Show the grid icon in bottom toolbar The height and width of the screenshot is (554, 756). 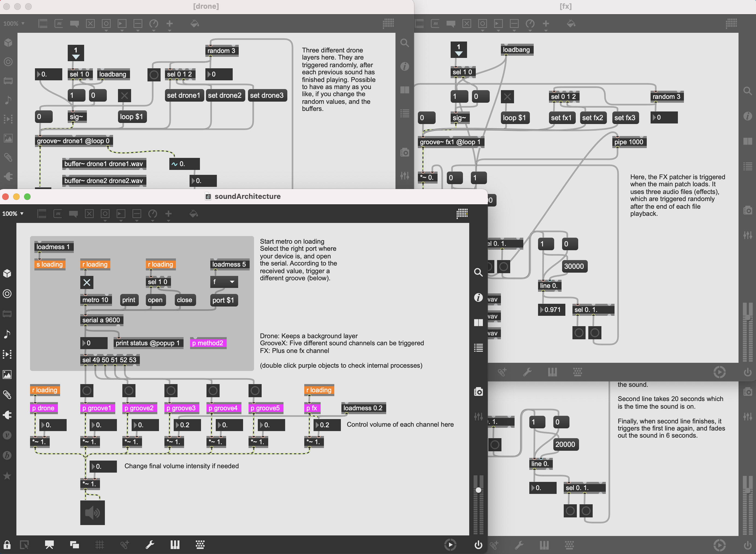[100, 545]
